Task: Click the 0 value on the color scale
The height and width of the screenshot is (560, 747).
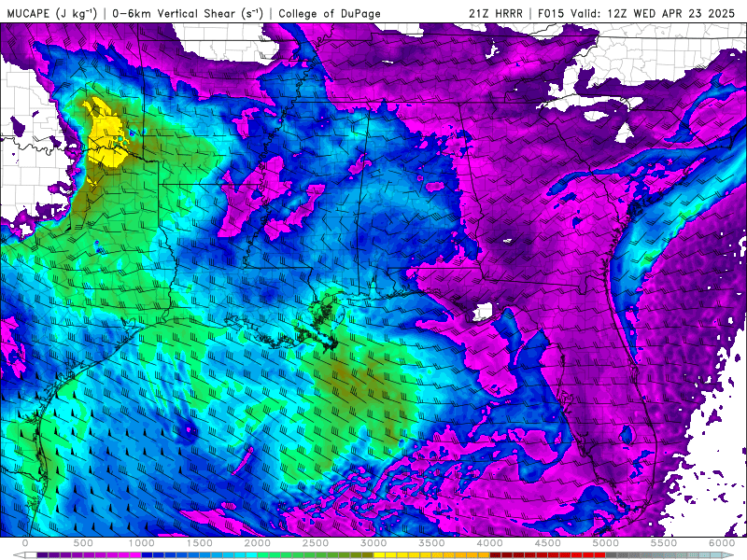Action: [25, 543]
